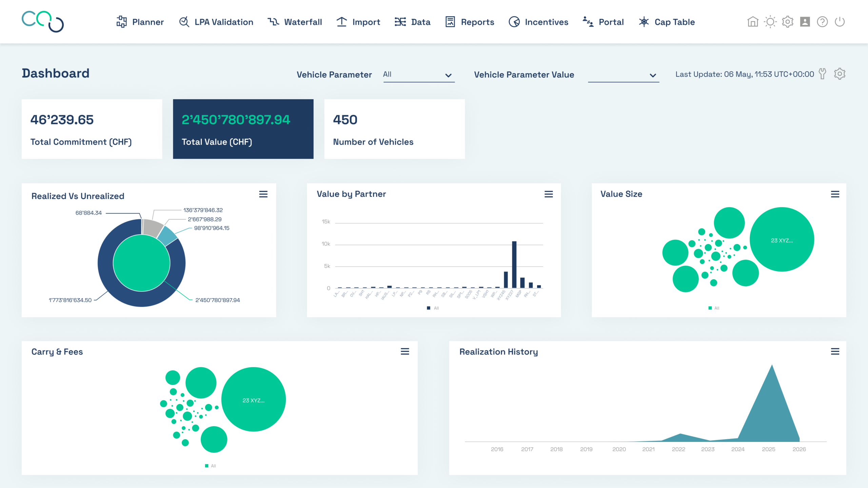Image resolution: width=868 pixels, height=488 pixels.
Task: Open the Cap Table menu item
Action: point(667,22)
